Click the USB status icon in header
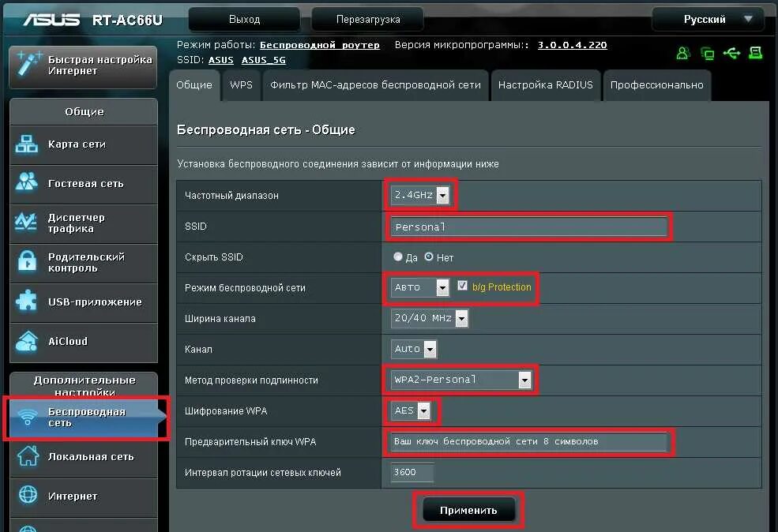Image resolution: width=778 pixels, height=532 pixels. pyautogui.click(x=732, y=53)
